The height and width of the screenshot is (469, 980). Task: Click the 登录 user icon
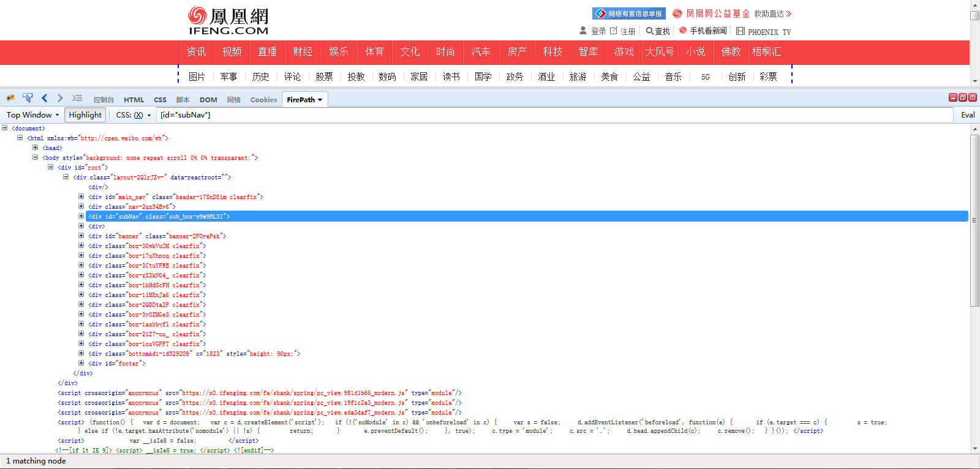(583, 31)
